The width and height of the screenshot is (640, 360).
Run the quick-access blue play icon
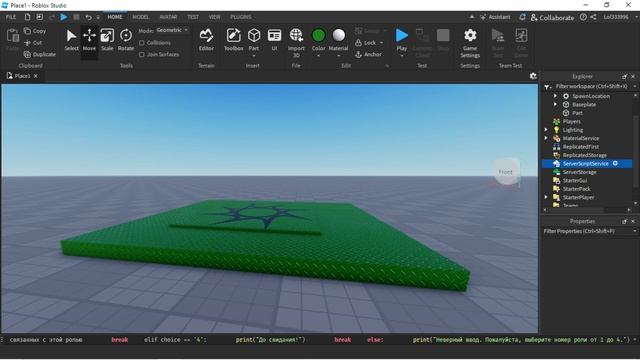coord(64,17)
